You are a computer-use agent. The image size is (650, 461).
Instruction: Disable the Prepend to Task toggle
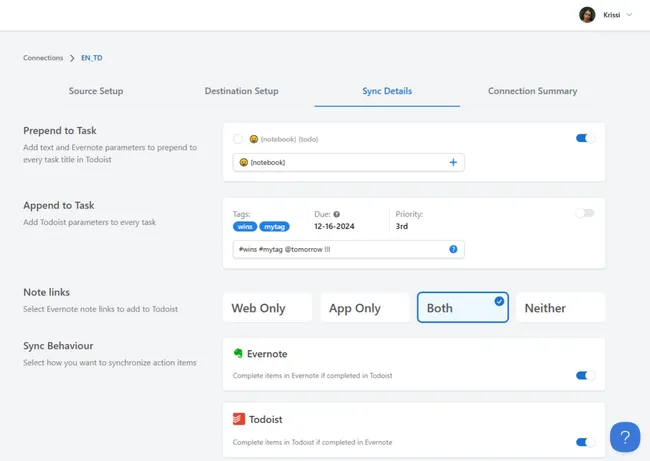[585, 138]
